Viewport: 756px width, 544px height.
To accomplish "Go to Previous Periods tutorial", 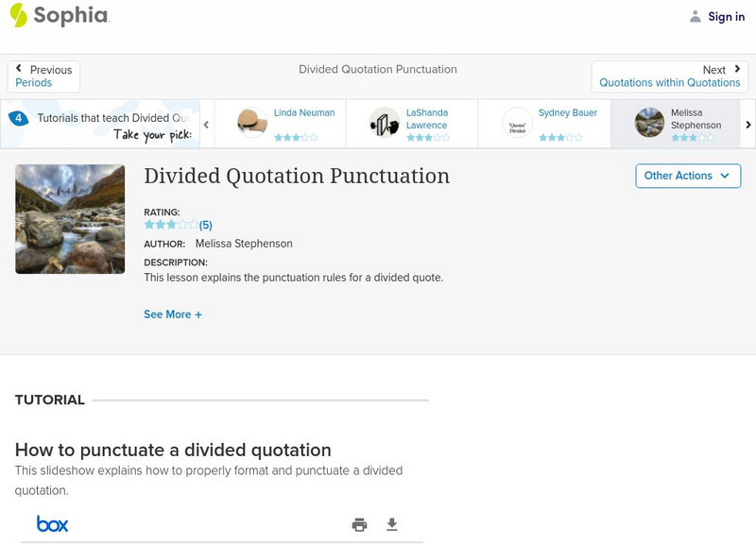I will (x=43, y=76).
